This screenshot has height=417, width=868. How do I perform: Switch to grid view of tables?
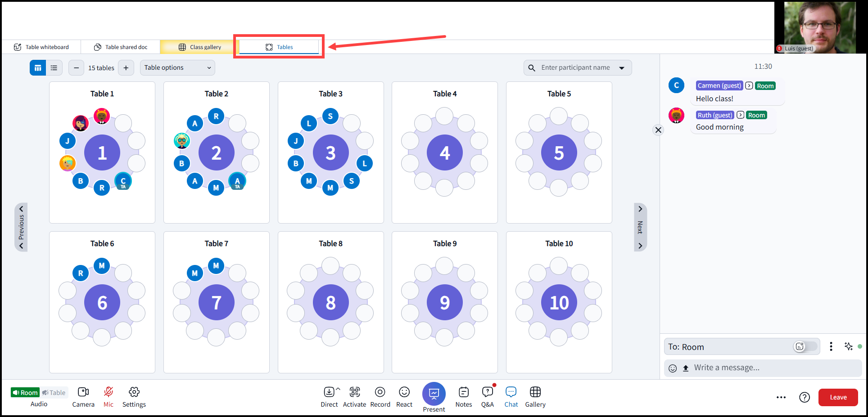tap(38, 68)
